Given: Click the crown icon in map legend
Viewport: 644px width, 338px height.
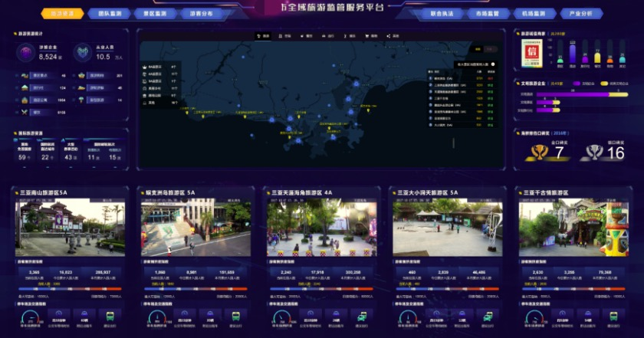Looking at the screenshot, I should pos(145,66).
